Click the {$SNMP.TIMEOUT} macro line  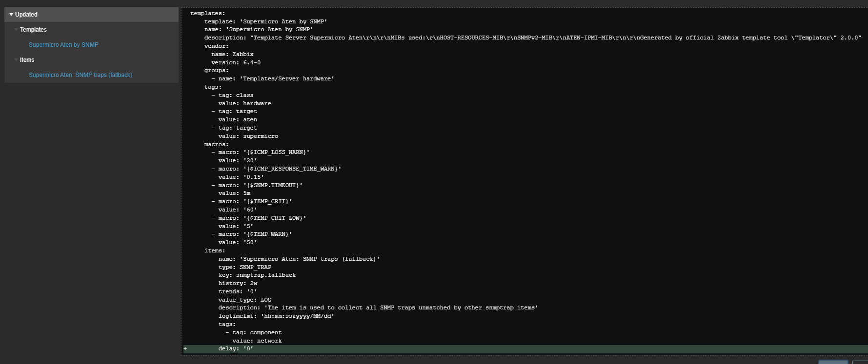coord(257,185)
